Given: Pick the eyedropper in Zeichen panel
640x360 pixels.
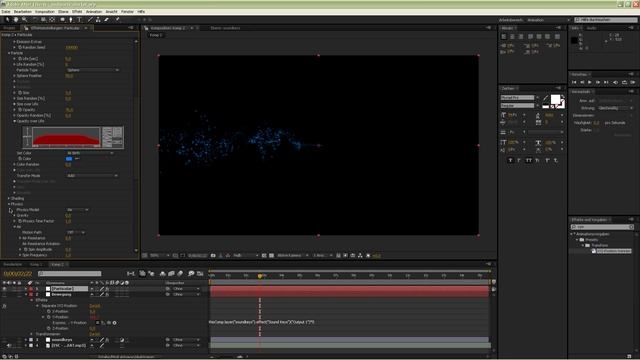Looking at the screenshot, I should (546, 98).
